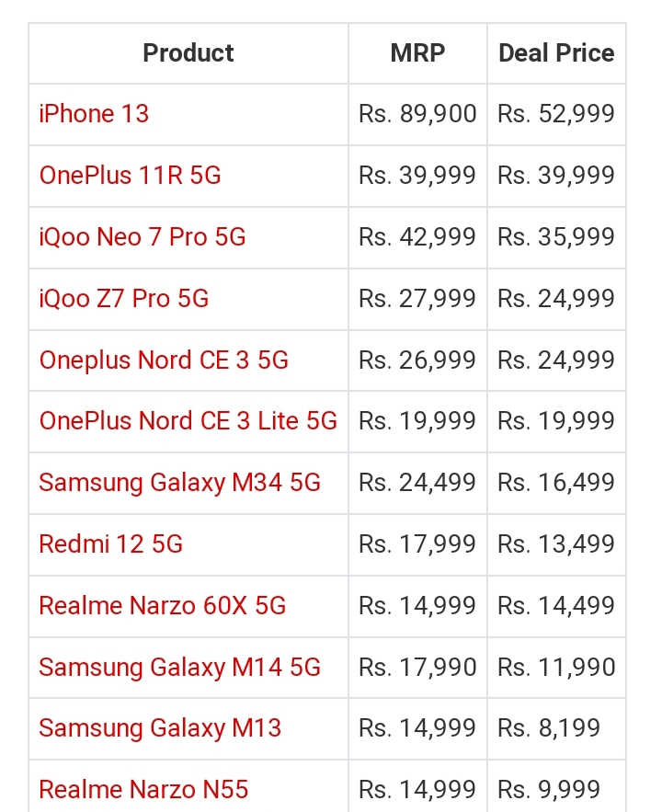
Task: Open the iPhone 13 product link
Action: [x=94, y=114]
